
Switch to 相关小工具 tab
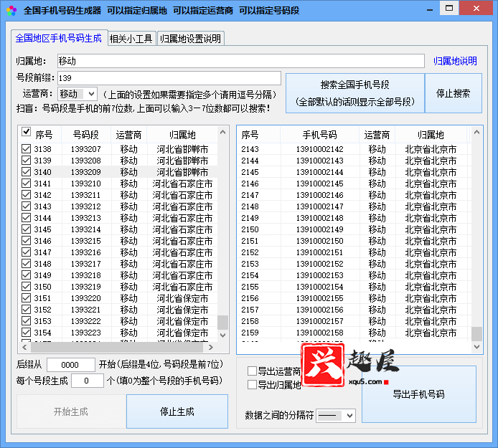(x=131, y=39)
